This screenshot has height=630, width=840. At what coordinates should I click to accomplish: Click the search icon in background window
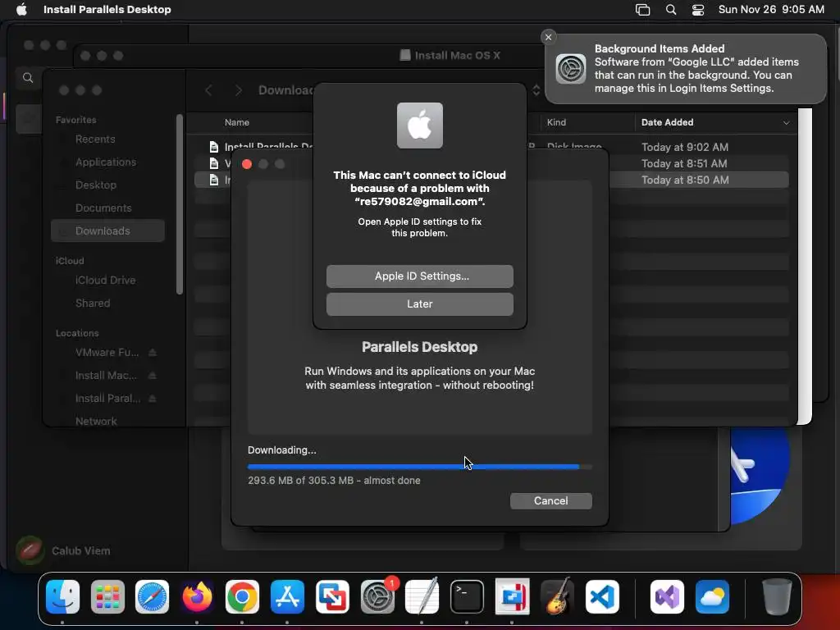tap(28, 78)
